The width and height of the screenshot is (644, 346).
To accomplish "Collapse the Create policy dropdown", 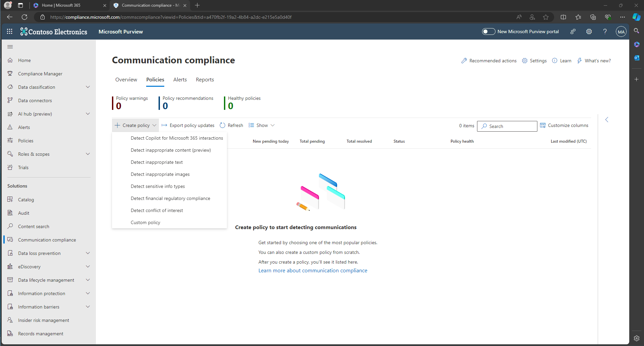I will pyautogui.click(x=135, y=125).
